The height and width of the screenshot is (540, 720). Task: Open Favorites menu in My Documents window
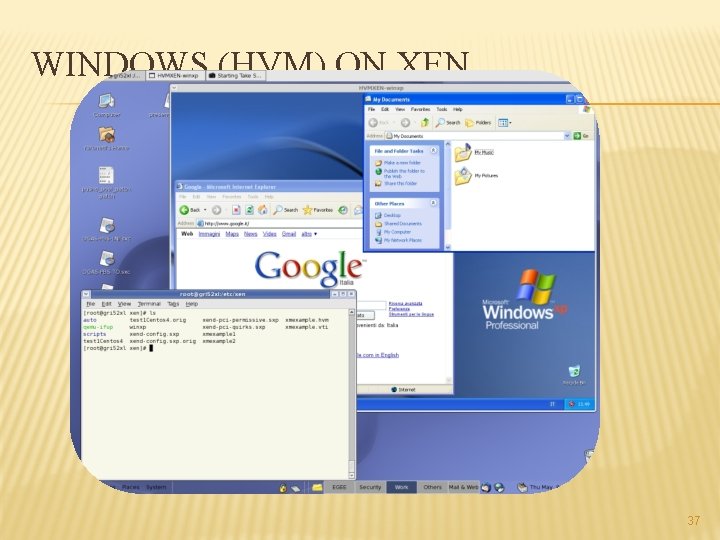(420, 109)
